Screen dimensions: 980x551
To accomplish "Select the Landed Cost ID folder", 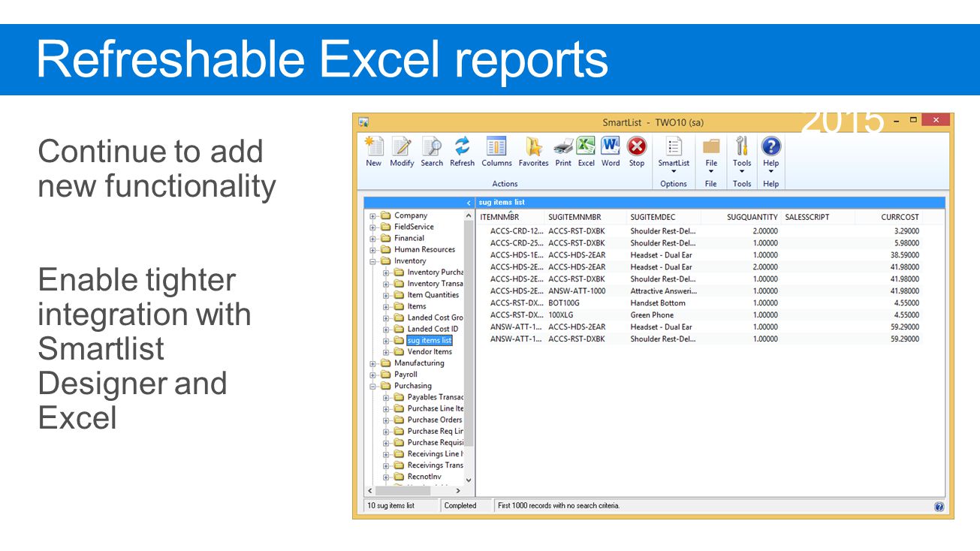I will coord(433,329).
